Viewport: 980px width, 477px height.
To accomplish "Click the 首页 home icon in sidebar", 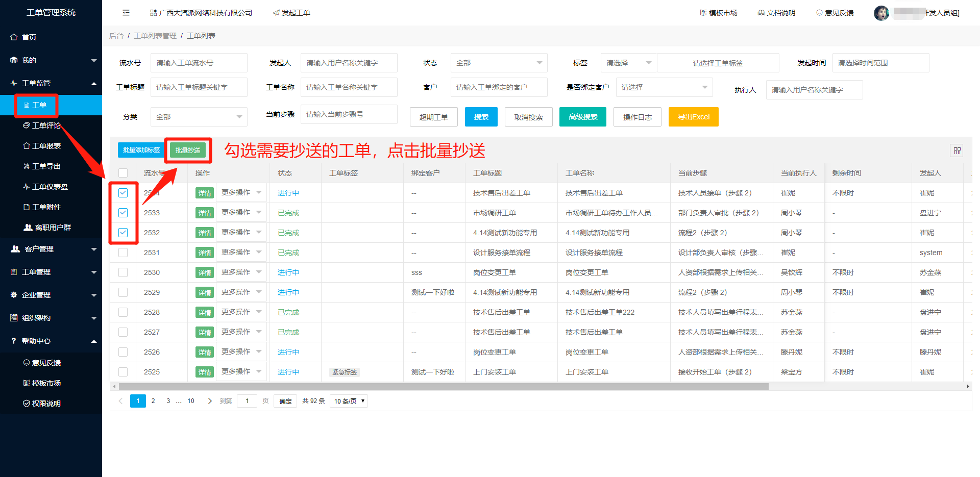I will click(14, 37).
